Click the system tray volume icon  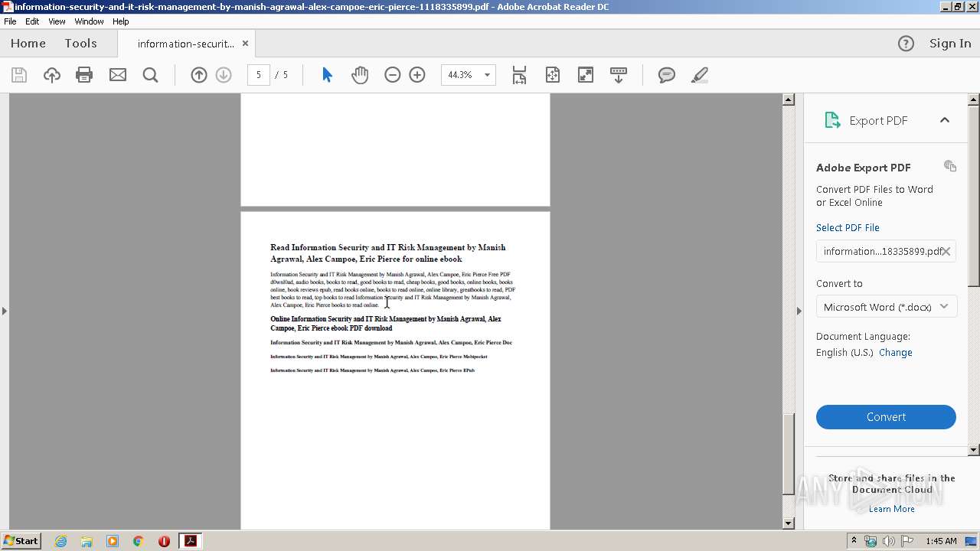click(889, 541)
